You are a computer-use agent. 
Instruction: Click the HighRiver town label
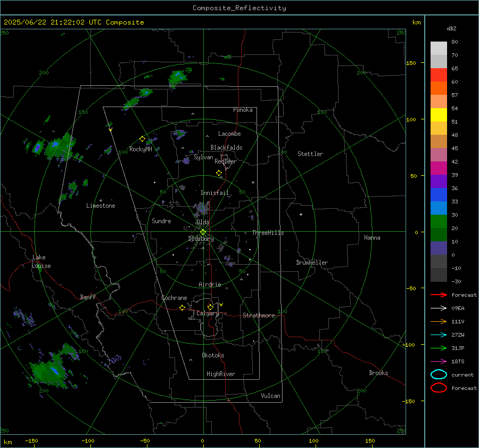tap(221, 374)
